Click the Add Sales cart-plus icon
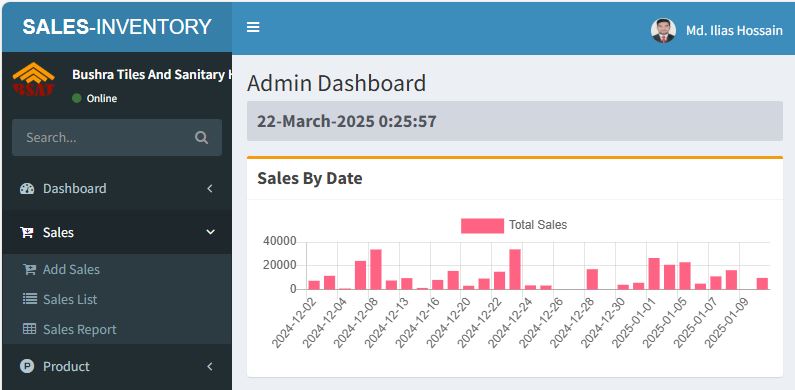795x390 pixels. (x=29, y=269)
